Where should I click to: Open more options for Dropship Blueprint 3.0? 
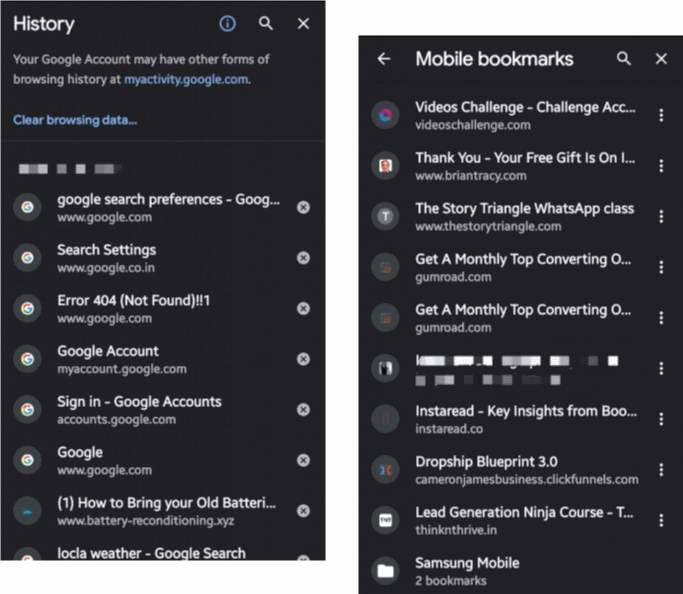click(x=661, y=469)
